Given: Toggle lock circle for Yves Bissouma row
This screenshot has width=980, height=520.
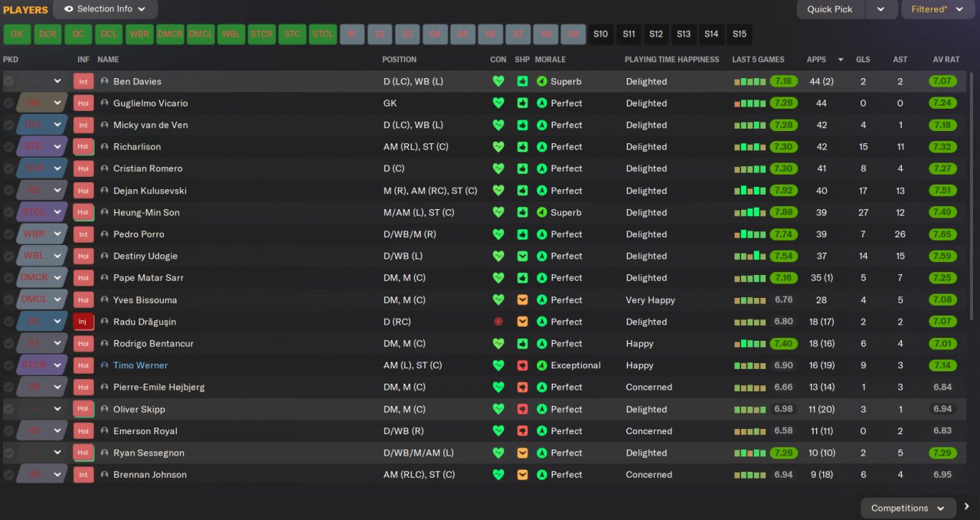Looking at the screenshot, I should click(8, 299).
